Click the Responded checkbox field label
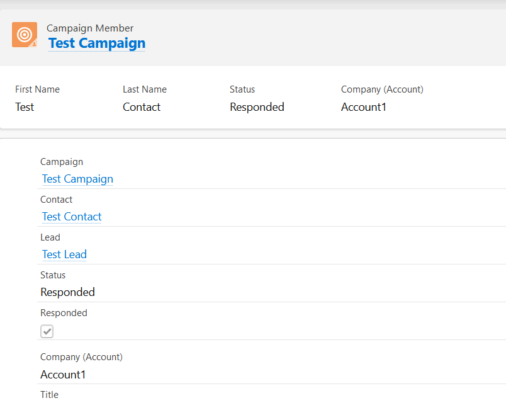 [64, 313]
